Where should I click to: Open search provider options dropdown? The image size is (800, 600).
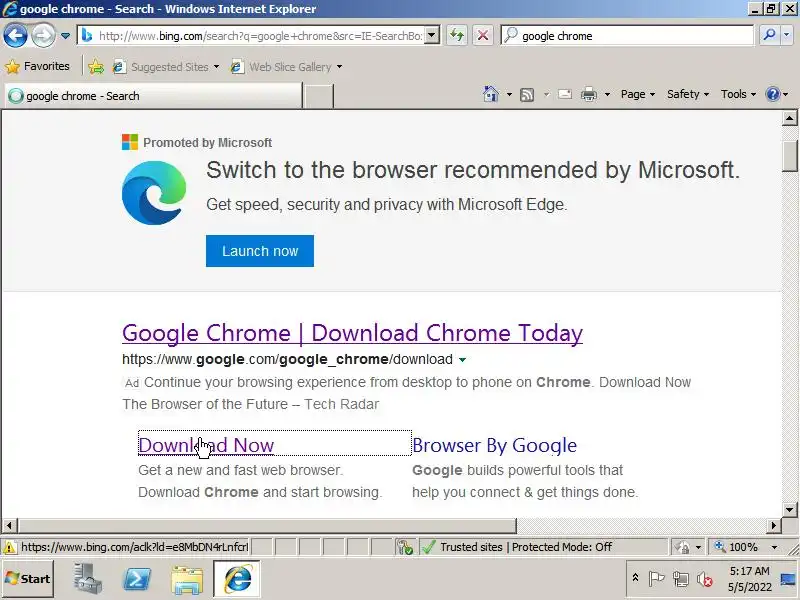coord(786,36)
